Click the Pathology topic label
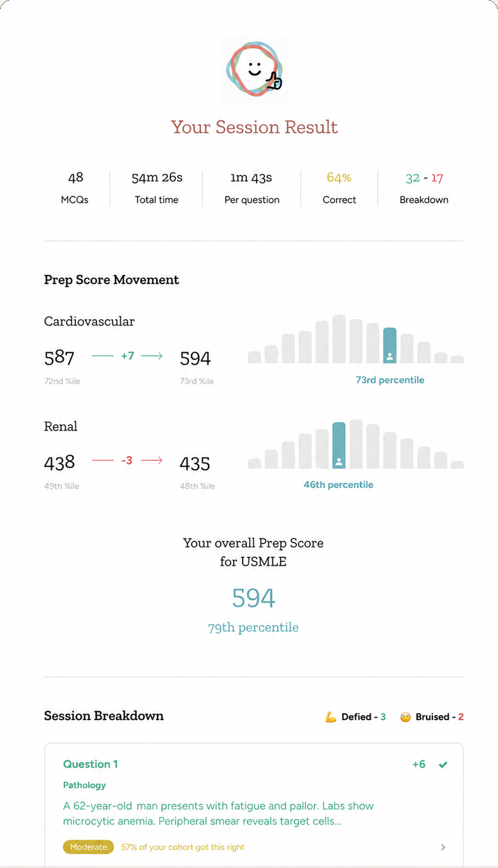The image size is (498, 868). pyautogui.click(x=84, y=786)
